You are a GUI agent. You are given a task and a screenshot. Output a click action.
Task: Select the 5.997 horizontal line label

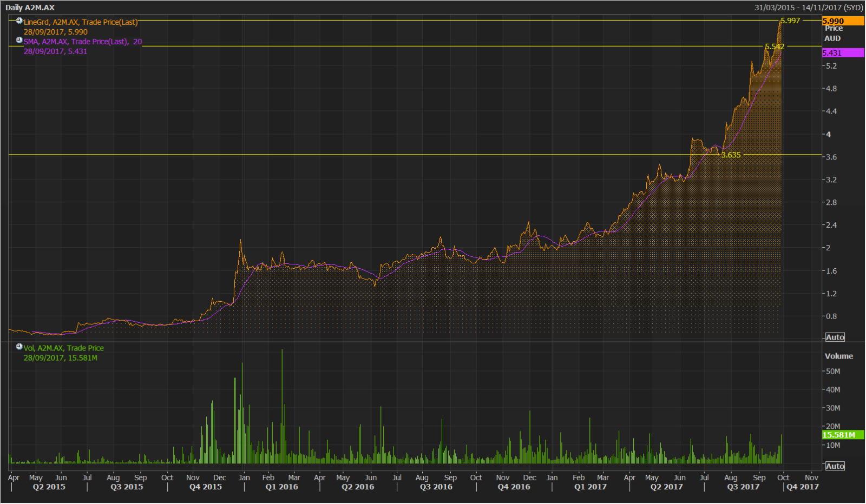(x=790, y=21)
